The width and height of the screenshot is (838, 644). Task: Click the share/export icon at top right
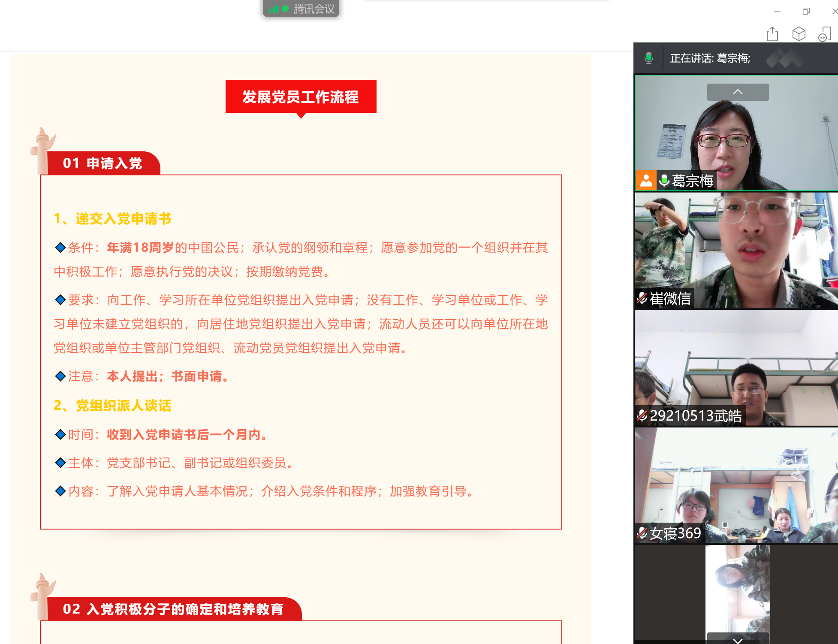(x=772, y=34)
